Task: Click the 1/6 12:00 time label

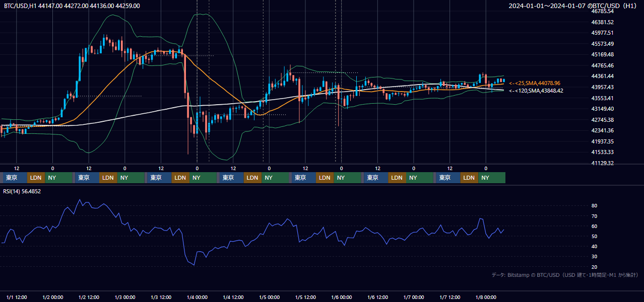Action: pyautogui.click(x=377, y=297)
